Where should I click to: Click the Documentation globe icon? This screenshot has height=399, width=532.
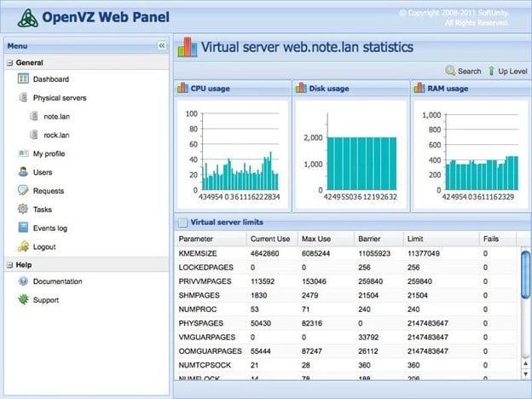[23, 281]
